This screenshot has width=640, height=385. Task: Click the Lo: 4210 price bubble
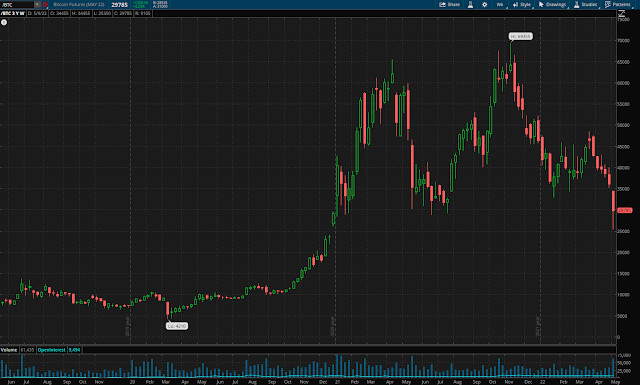177,326
